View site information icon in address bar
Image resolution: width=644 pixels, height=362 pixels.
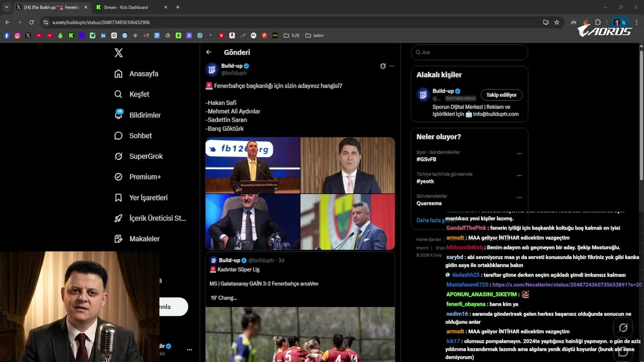tap(46, 22)
